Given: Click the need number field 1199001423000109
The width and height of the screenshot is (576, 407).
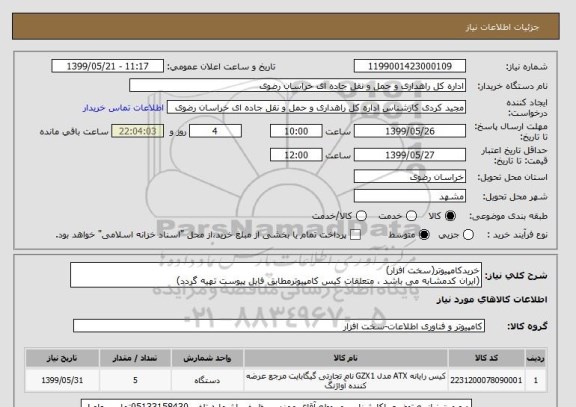Looking at the screenshot, I should (410, 66).
